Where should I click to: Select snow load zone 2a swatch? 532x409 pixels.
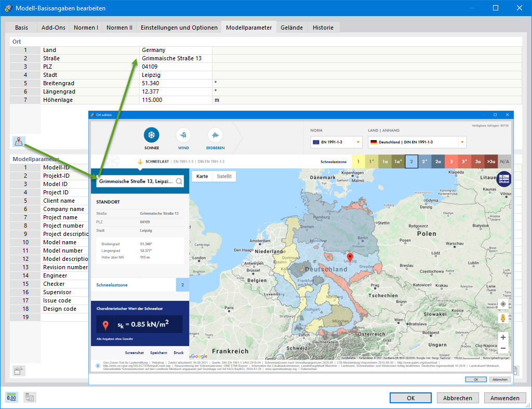click(438, 162)
